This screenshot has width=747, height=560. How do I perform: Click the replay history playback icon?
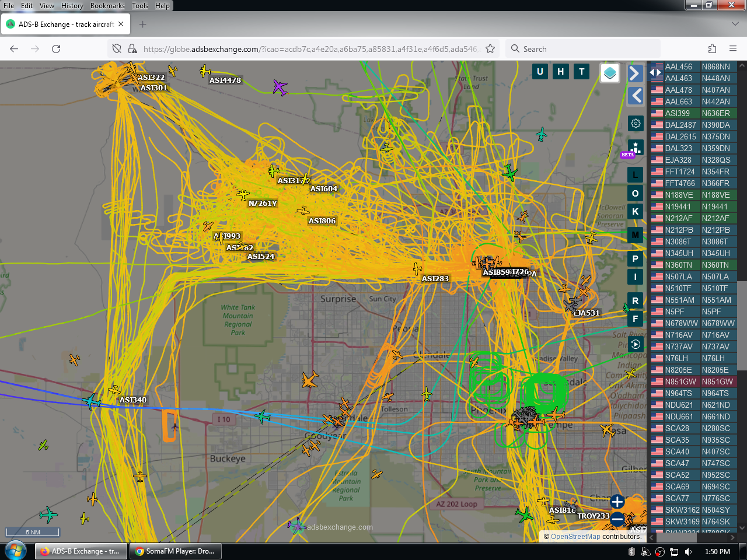point(636,345)
